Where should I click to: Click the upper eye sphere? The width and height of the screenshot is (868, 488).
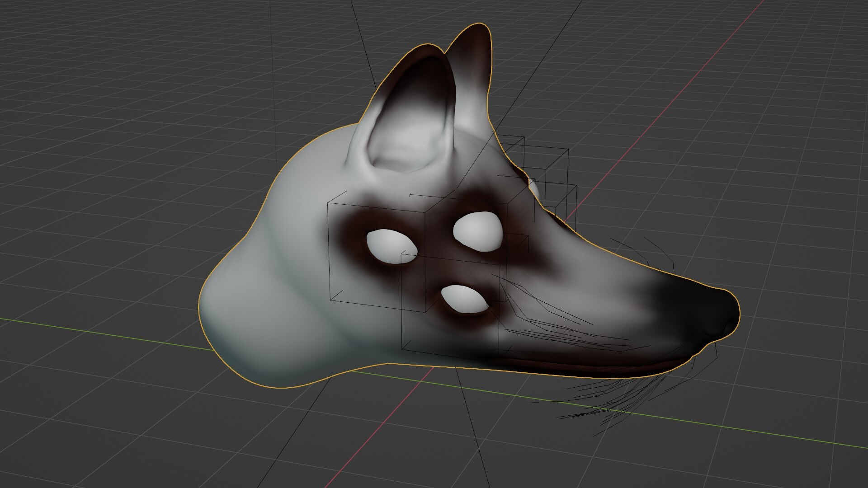click(477, 230)
